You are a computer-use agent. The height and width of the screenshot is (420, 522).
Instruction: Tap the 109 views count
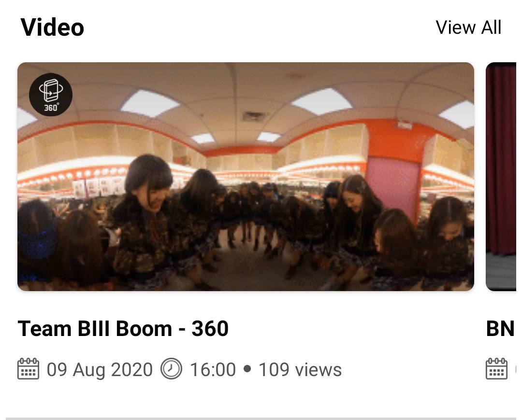pos(300,369)
